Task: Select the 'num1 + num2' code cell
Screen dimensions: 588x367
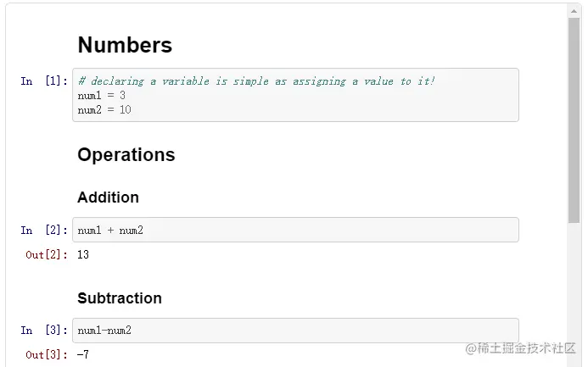Action: click(x=295, y=230)
